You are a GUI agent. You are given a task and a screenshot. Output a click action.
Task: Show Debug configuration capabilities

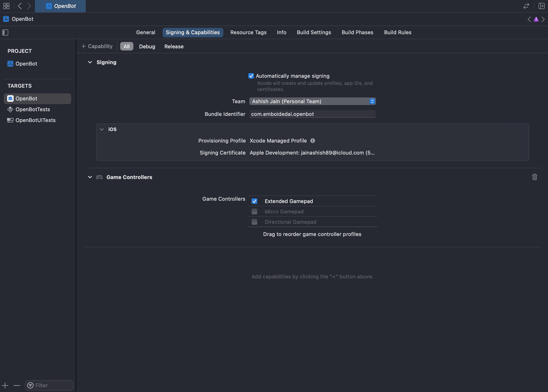point(147,47)
